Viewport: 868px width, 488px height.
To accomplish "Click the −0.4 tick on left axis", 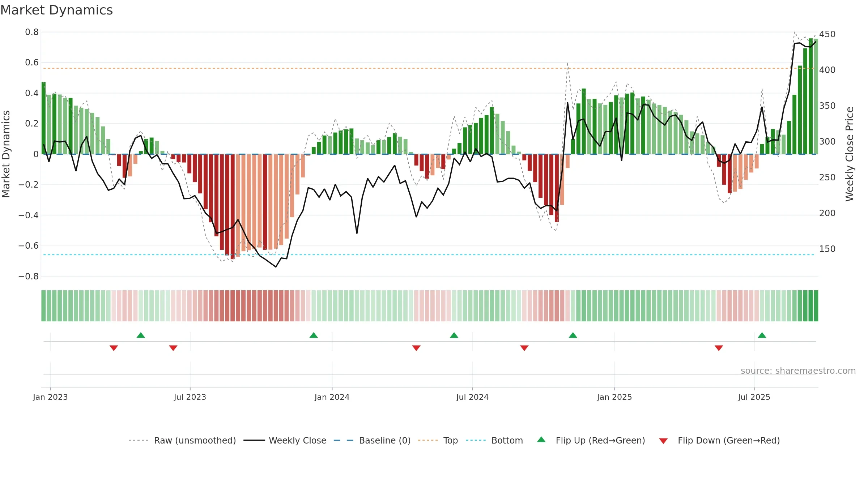I will 29,215.
